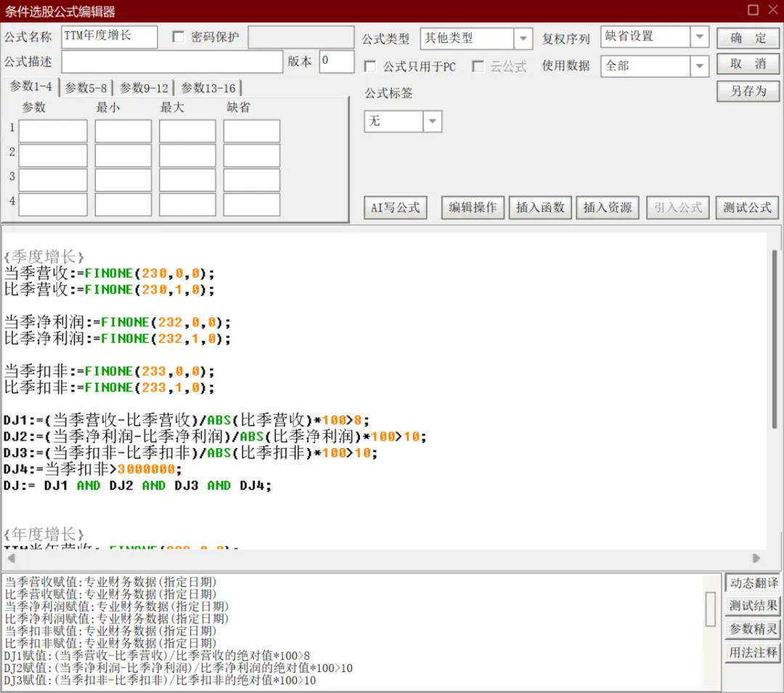
Task: Focus the 公式名称 input field
Action: tap(110, 36)
